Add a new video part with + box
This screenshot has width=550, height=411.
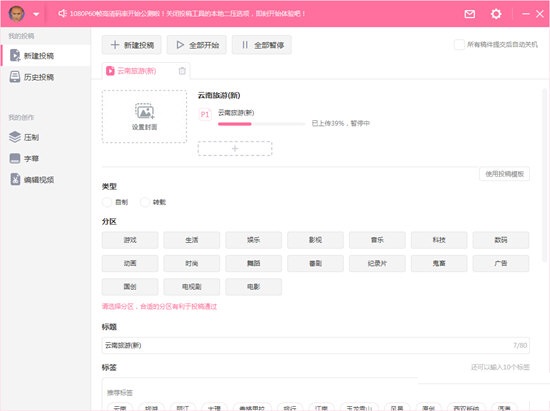pos(235,148)
